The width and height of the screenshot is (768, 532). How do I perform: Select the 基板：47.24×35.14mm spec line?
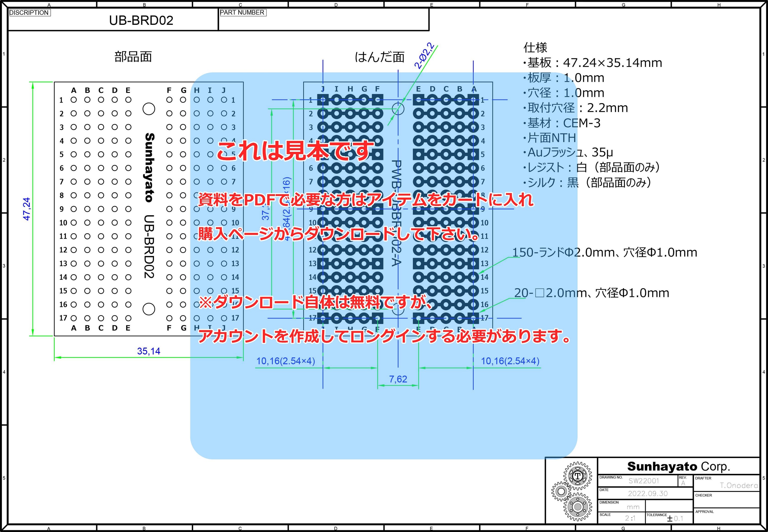click(x=593, y=63)
